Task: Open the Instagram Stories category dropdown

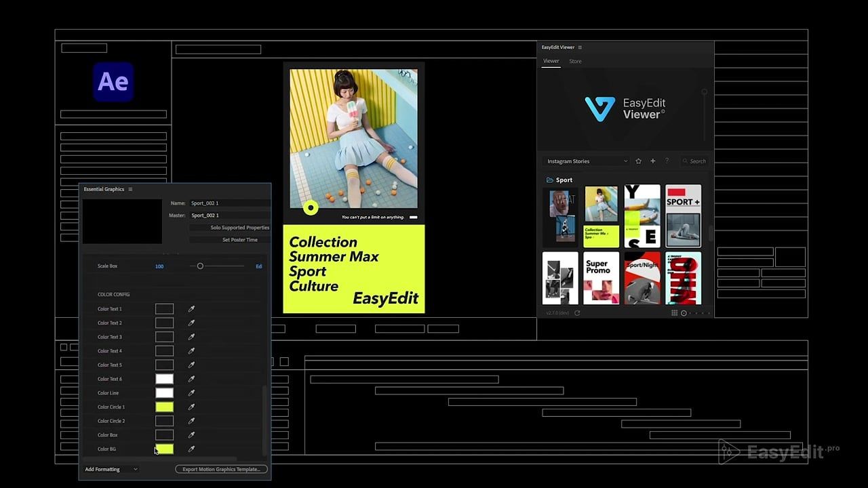Action: point(587,161)
